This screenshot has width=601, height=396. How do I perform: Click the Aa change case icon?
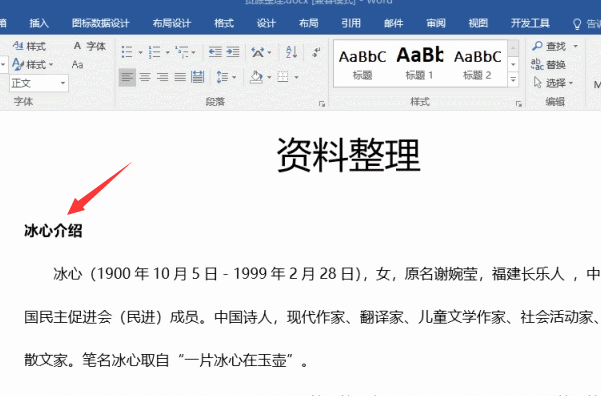[x=77, y=64]
